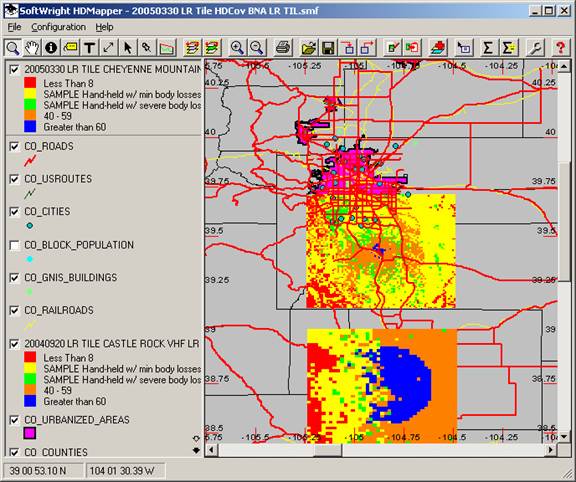Open the Help menu
The width and height of the screenshot is (576, 482).
coord(104,27)
